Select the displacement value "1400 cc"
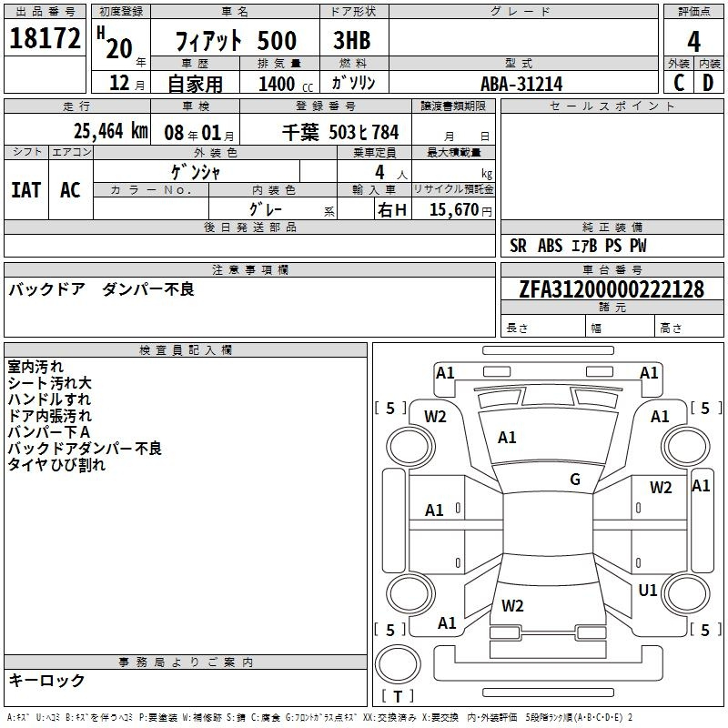This screenshot has width=728, height=728. click(x=286, y=84)
